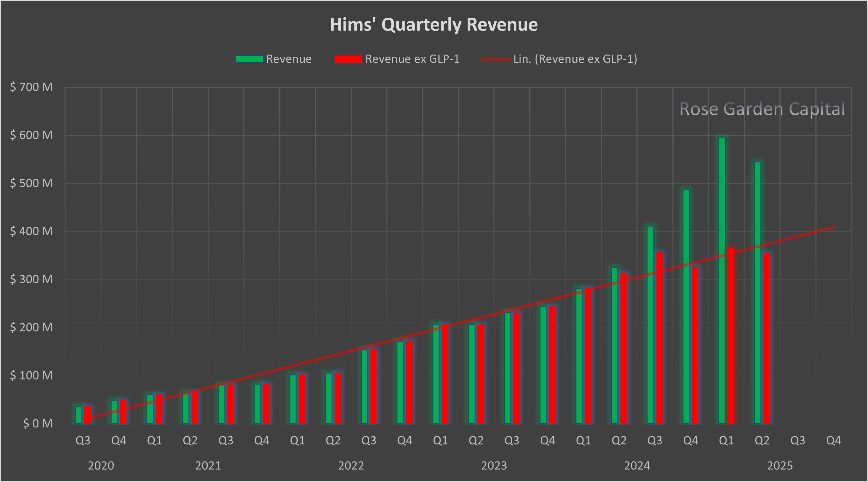Click the red Revenue ex GLP-1 legend swatch

[x=348, y=59]
